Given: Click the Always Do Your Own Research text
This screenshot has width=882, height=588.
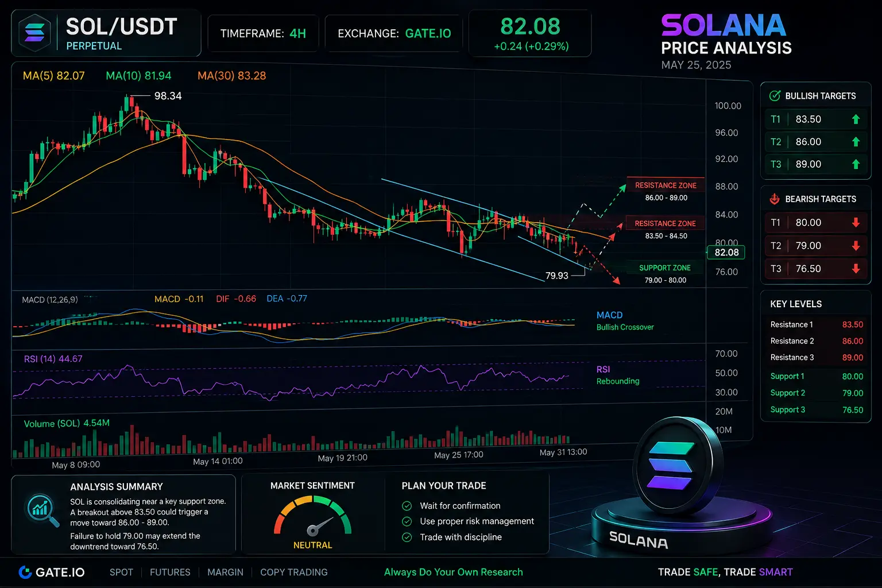Looking at the screenshot, I should (x=454, y=572).
